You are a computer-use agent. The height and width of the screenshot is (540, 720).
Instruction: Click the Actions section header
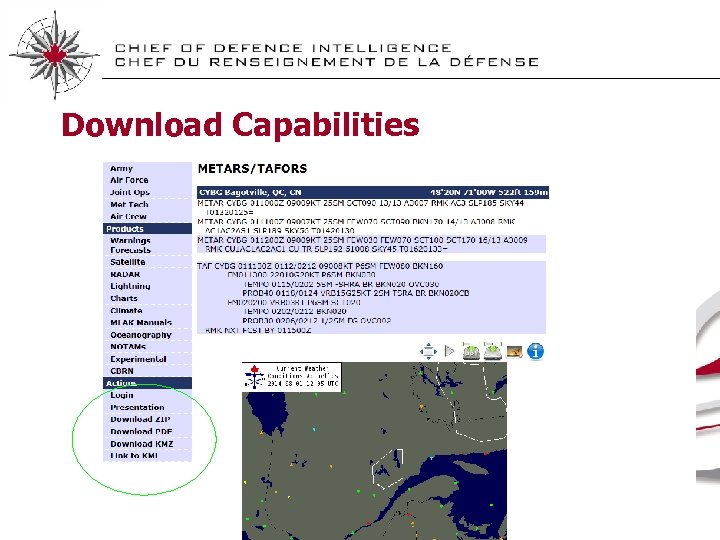147,383
